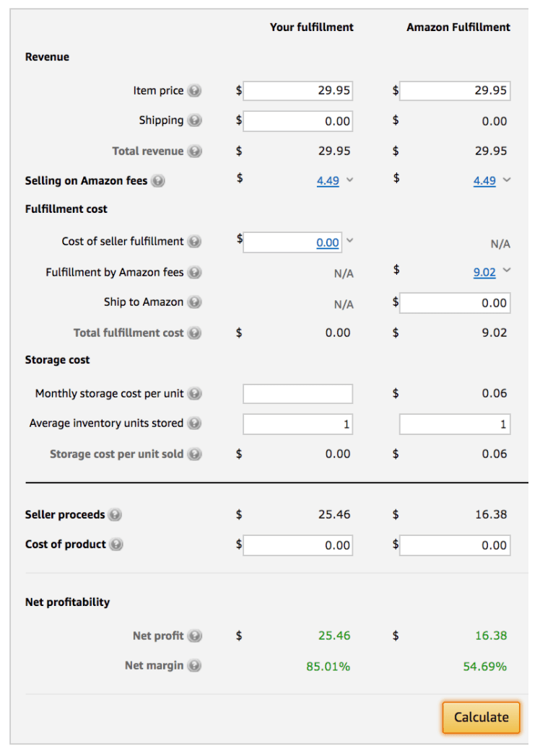
Task: Expand Selling on Amazon fees under Amazon Fulfillment
Action: [x=507, y=180]
